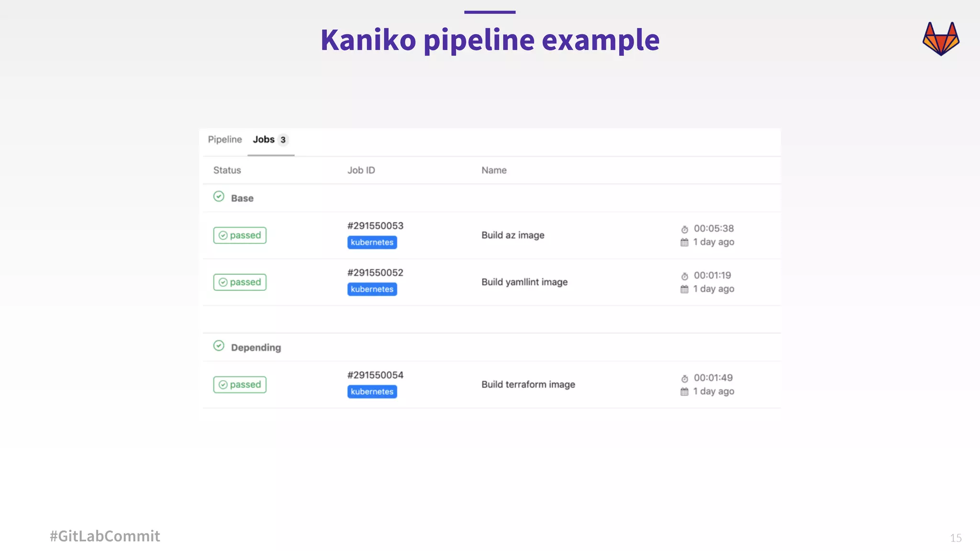
Task: Click the duration 00:05:38
Action: coord(714,229)
